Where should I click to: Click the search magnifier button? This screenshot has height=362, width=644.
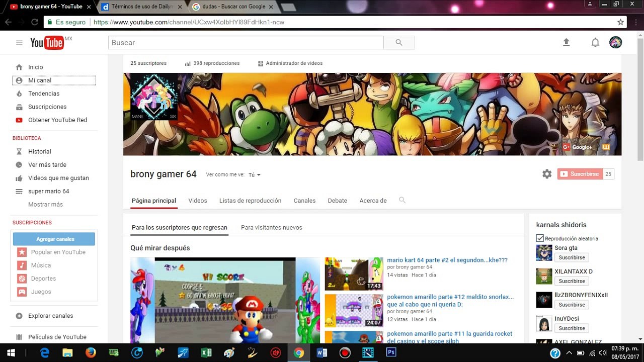(399, 43)
